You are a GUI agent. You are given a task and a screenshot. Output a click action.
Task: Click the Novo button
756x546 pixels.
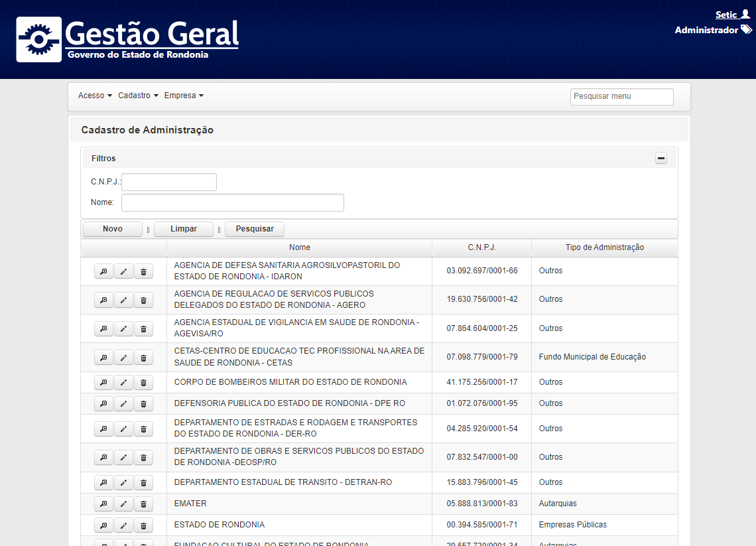point(113,229)
